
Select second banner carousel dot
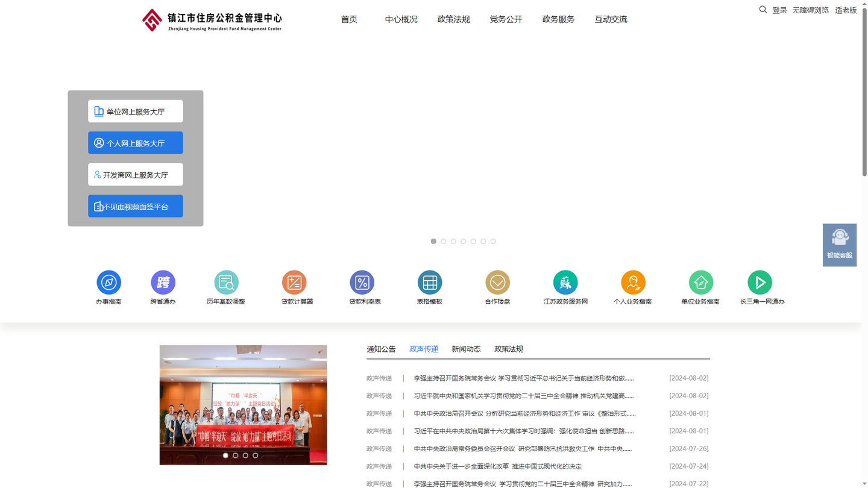[x=443, y=241]
